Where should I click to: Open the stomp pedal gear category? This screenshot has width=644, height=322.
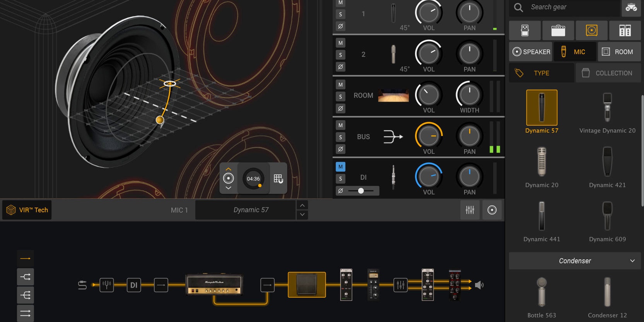pyautogui.click(x=525, y=31)
